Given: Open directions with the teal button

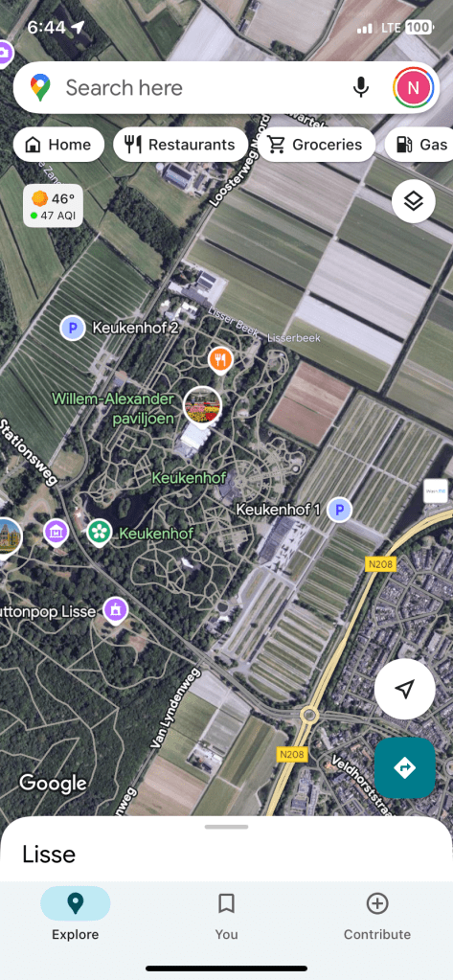Looking at the screenshot, I should (x=404, y=767).
